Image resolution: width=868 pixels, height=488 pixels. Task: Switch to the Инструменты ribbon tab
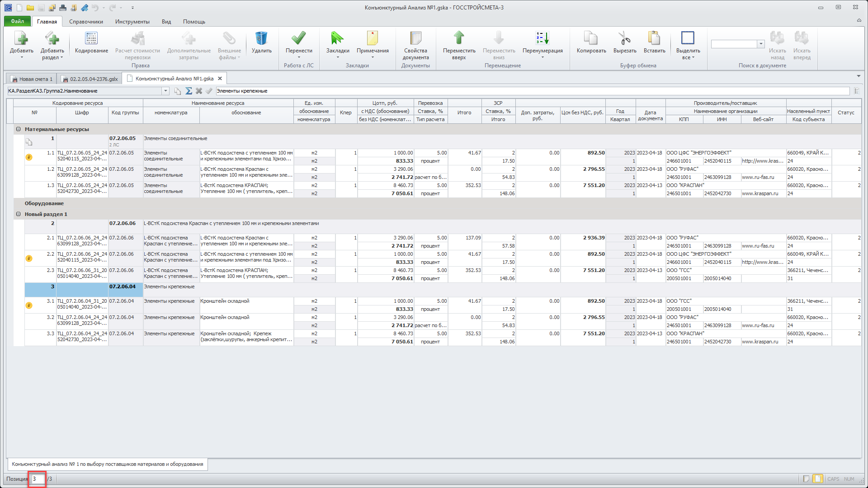[x=132, y=22]
